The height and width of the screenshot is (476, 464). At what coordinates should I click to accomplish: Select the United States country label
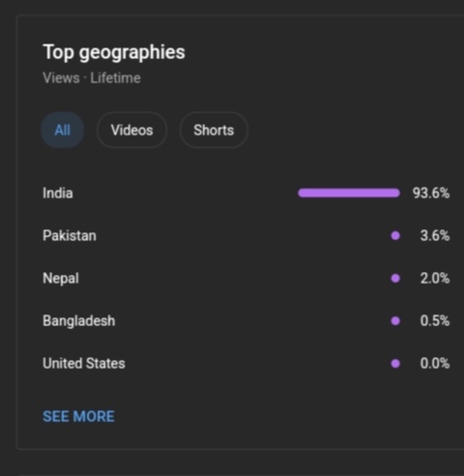click(x=84, y=364)
